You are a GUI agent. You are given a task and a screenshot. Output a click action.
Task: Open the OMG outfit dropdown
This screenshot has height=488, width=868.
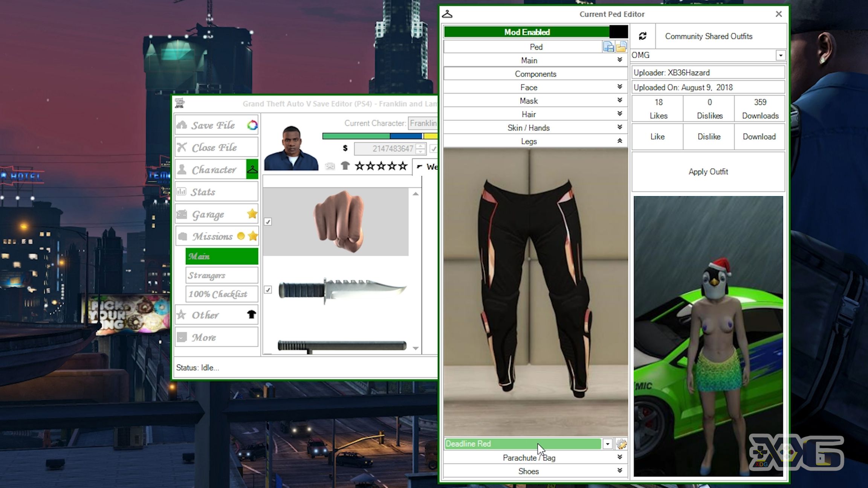click(x=781, y=55)
